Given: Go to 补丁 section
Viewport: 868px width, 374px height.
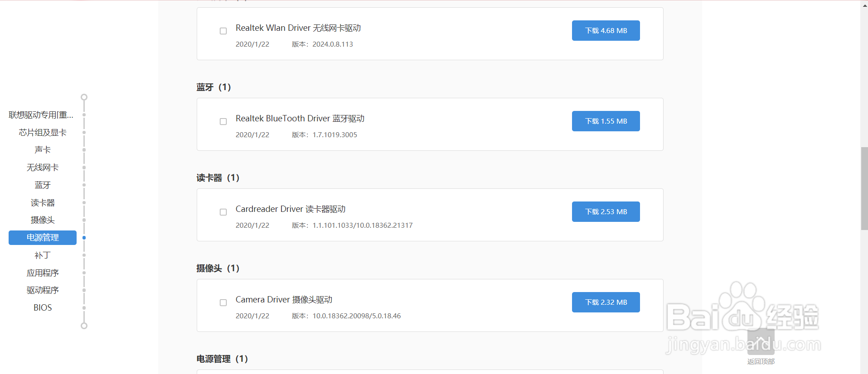Looking at the screenshot, I should coord(43,255).
